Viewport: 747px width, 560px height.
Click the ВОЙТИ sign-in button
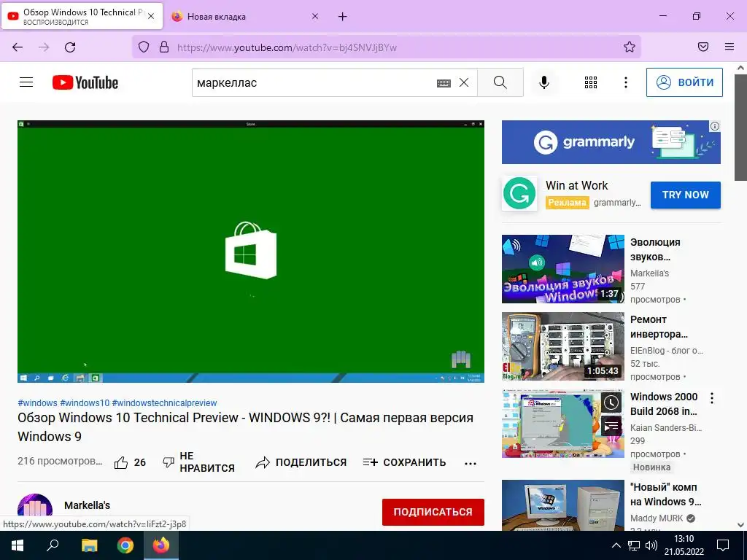pyautogui.click(x=684, y=82)
